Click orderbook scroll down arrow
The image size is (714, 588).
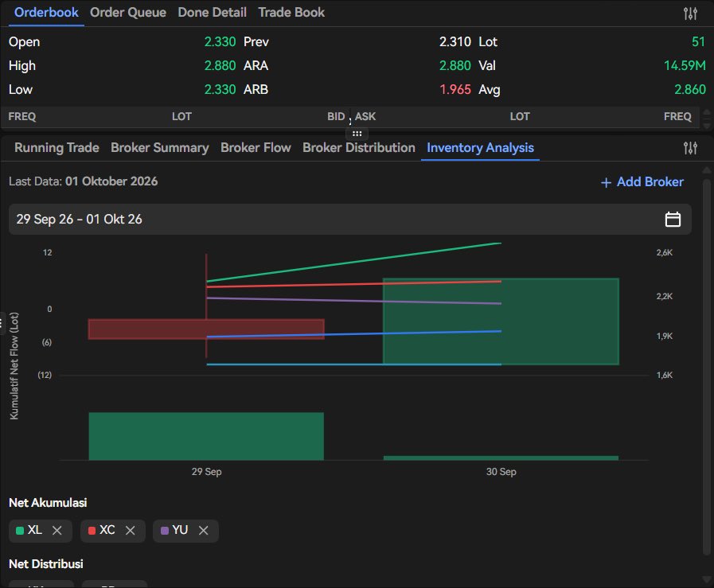point(707,125)
